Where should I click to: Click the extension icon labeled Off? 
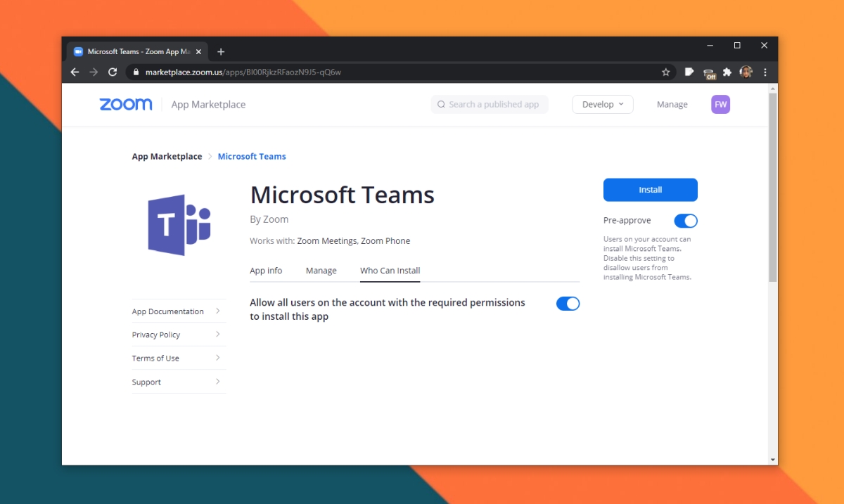(708, 72)
